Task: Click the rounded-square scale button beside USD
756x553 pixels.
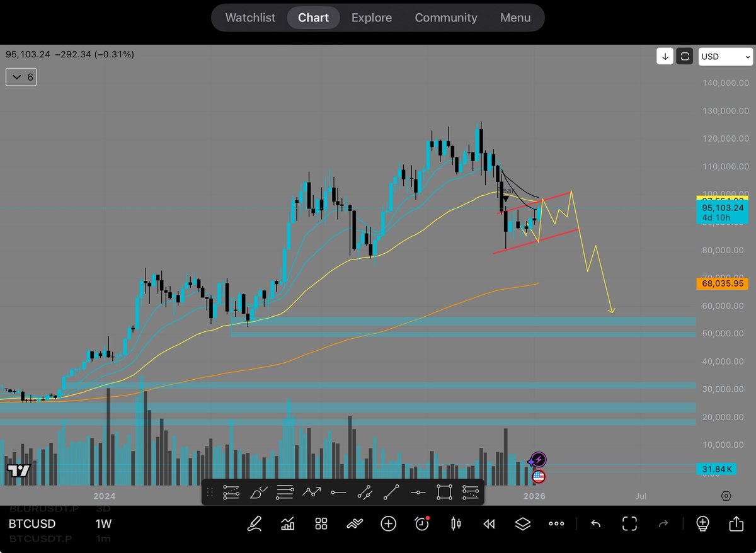Action: tap(684, 57)
